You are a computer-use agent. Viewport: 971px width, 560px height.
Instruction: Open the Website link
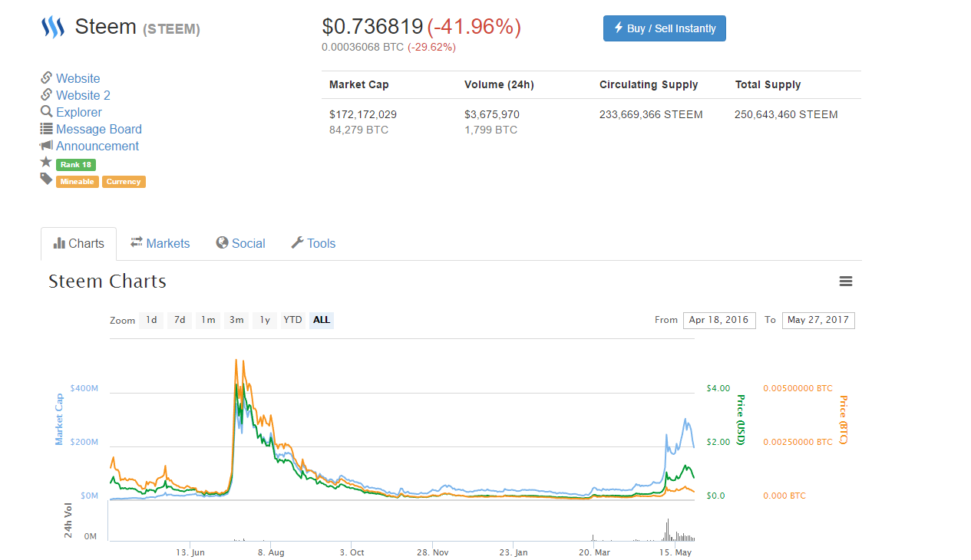coord(78,78)
